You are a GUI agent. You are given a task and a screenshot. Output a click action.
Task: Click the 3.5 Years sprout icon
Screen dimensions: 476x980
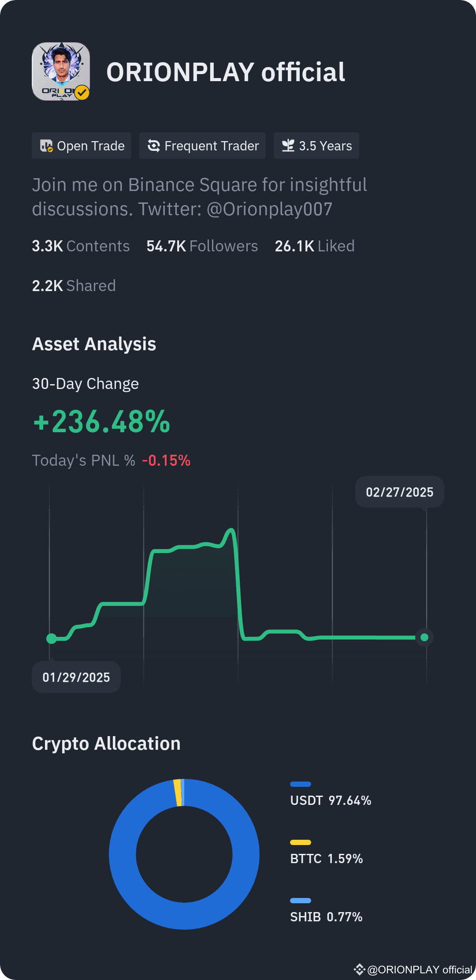tap(289, 145)
